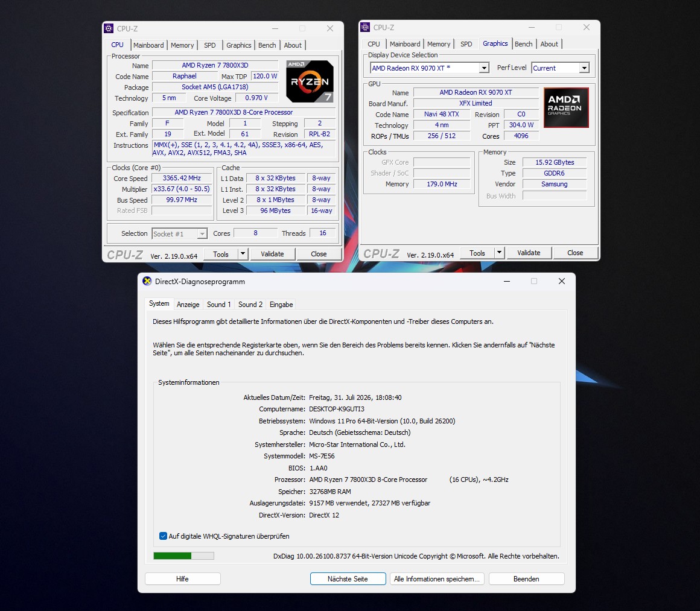Select Graphics tab in right CPU-Z window
The height and width of the screenshot is (611, 700).
[495, 43]
